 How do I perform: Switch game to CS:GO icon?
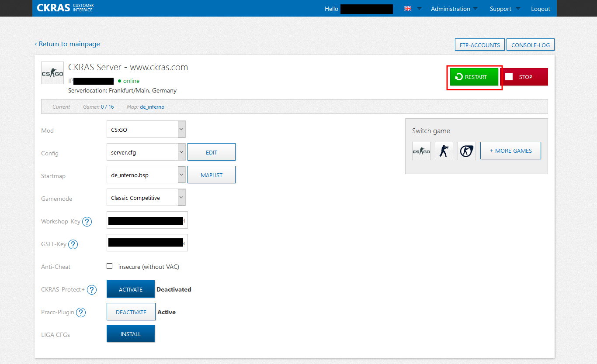(x=421, y=151)
